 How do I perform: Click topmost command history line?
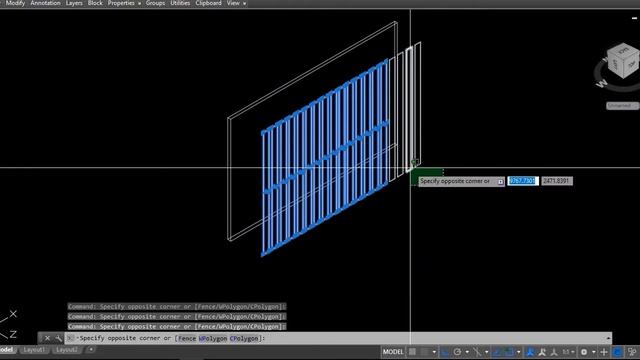pos(177,307)
